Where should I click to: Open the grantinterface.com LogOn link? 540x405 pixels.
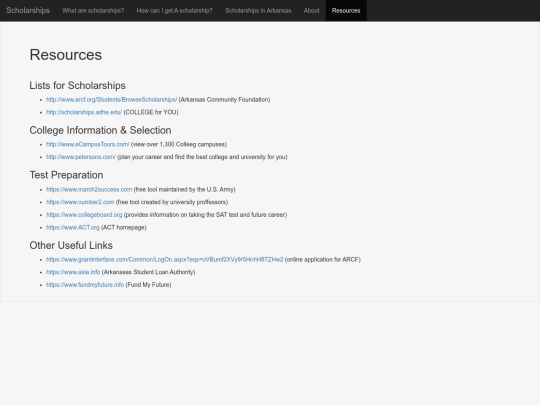[165, 260]
